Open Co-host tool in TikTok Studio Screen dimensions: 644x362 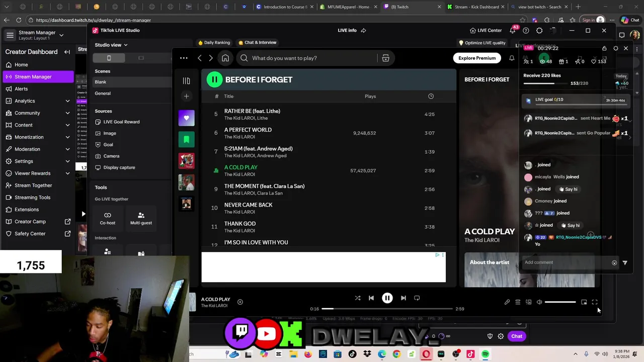(x=107, y=218)
